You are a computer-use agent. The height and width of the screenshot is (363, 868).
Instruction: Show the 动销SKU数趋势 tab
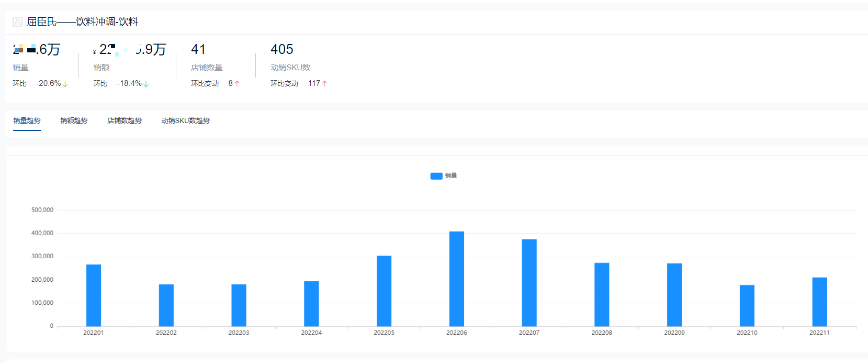pos(185,121)
